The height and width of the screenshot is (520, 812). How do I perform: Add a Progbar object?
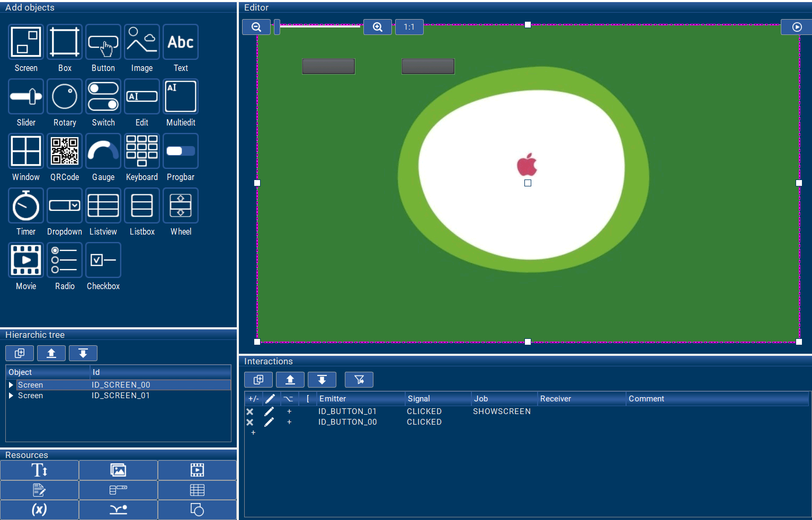(181, 151)
